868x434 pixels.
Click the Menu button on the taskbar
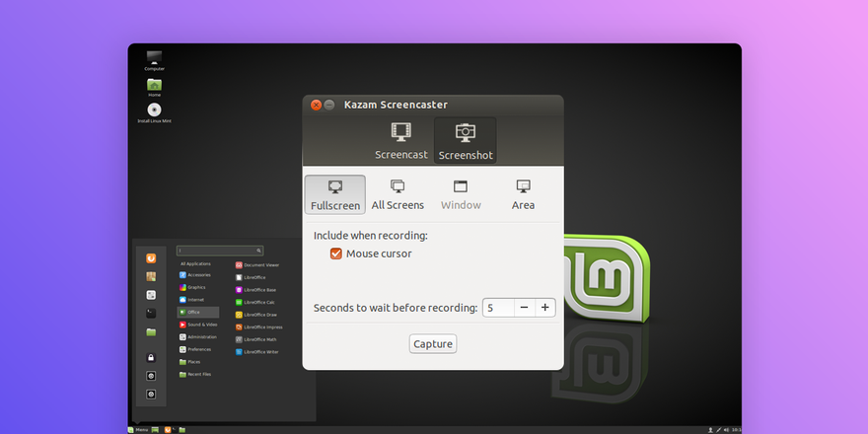tap(138, 430)
